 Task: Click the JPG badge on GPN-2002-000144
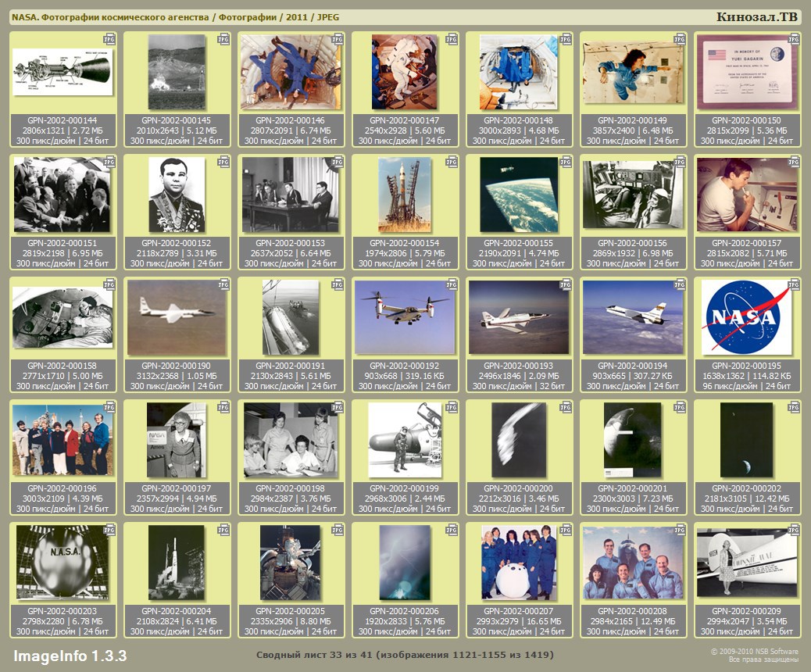pyautogui.click(x=109, y=38)
